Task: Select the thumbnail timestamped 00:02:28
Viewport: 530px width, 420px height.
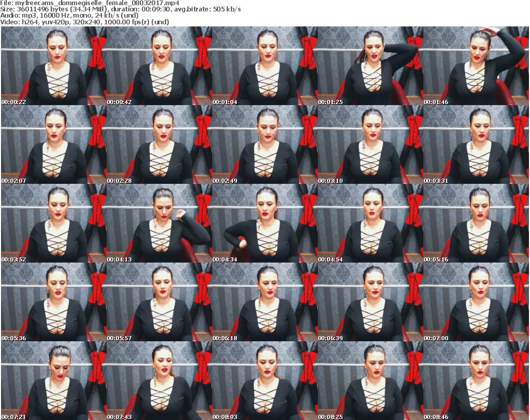Action: coord(159,144)
